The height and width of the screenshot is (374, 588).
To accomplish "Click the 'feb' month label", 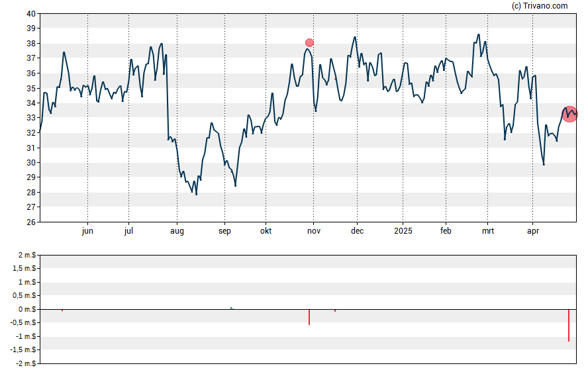I will pos(446,230).
